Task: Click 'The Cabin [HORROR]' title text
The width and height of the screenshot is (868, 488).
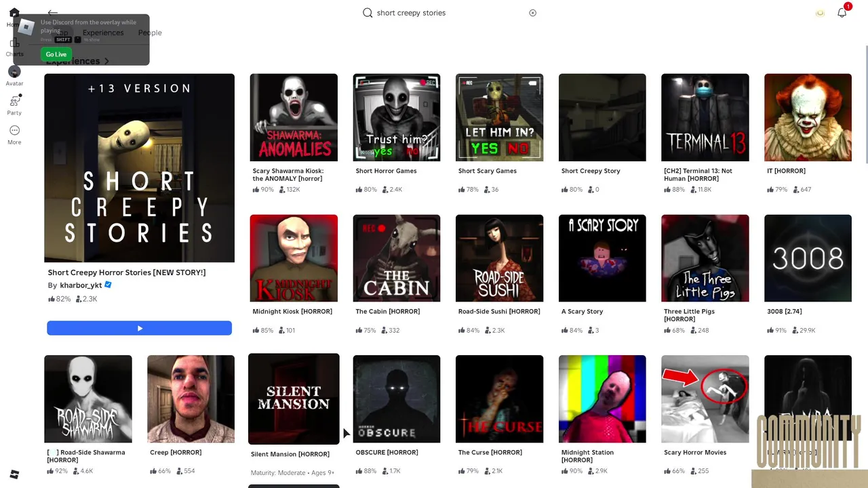Action: pyautogui.click(x=387, y=312)
